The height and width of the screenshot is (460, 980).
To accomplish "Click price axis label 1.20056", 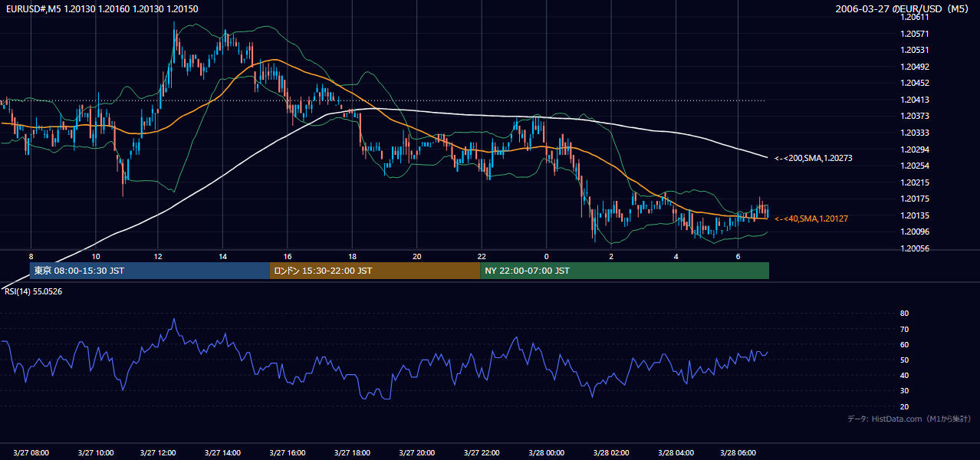I will (915, 249).
